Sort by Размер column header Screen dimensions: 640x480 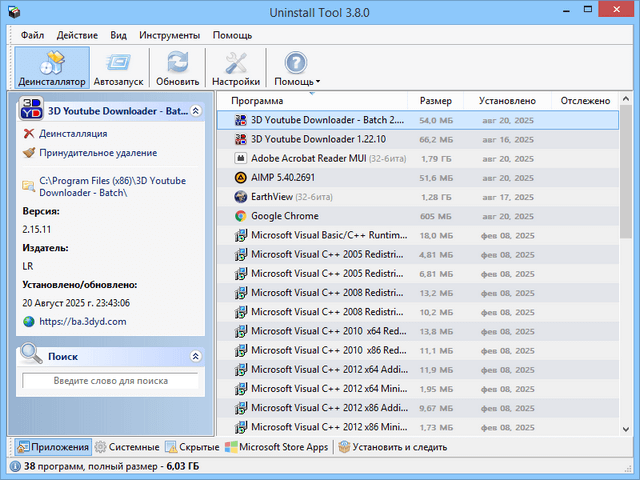436,101
